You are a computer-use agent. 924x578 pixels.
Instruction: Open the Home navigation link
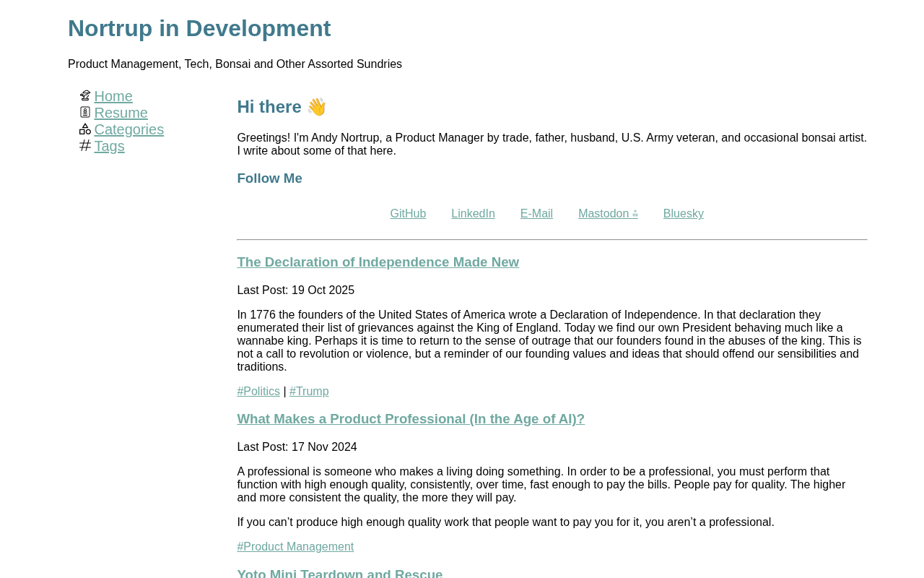pyautogui.click(x=113, y=96)
